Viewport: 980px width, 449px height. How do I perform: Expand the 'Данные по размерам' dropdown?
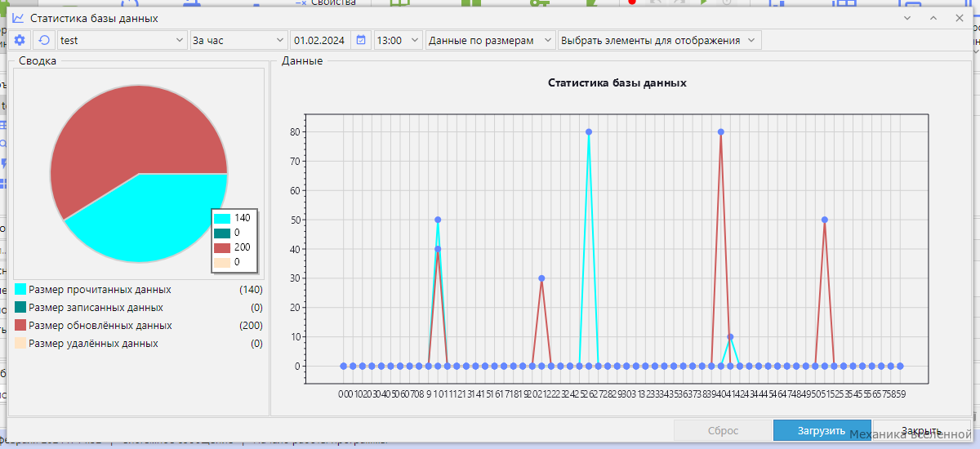tap(490, 40)
